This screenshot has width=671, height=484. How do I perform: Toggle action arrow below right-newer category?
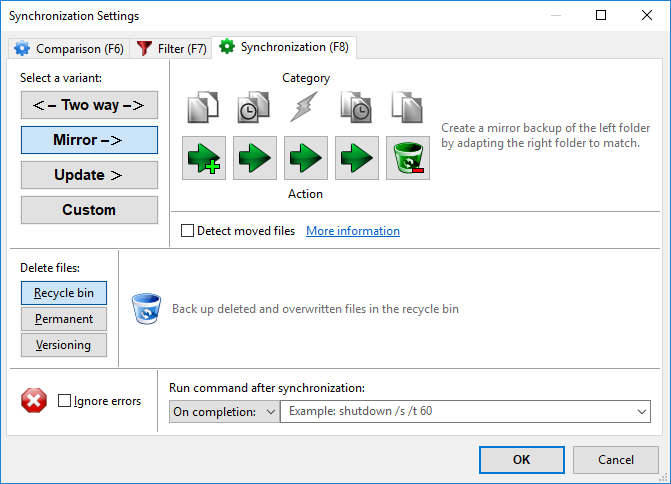[356, 158]
